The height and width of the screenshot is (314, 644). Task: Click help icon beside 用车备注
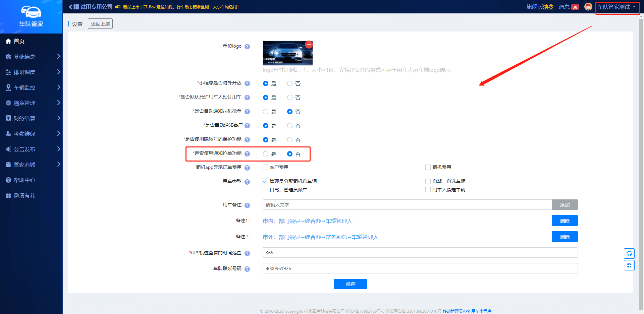[247, 205]
